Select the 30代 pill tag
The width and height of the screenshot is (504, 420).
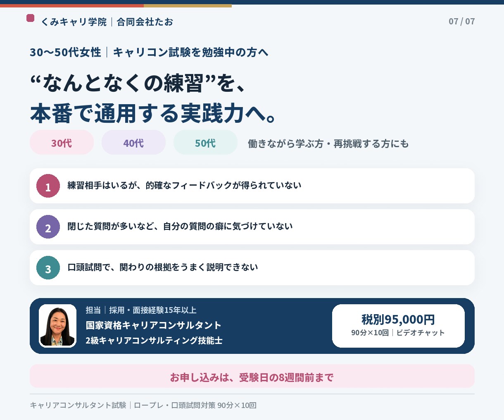(62, 143)
